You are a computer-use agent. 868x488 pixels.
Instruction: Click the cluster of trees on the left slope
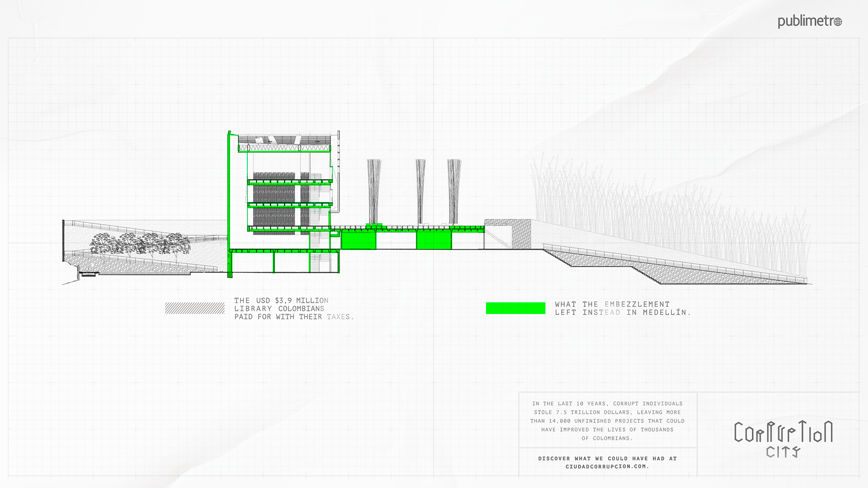pyautogui.click(x=140, y=244)
